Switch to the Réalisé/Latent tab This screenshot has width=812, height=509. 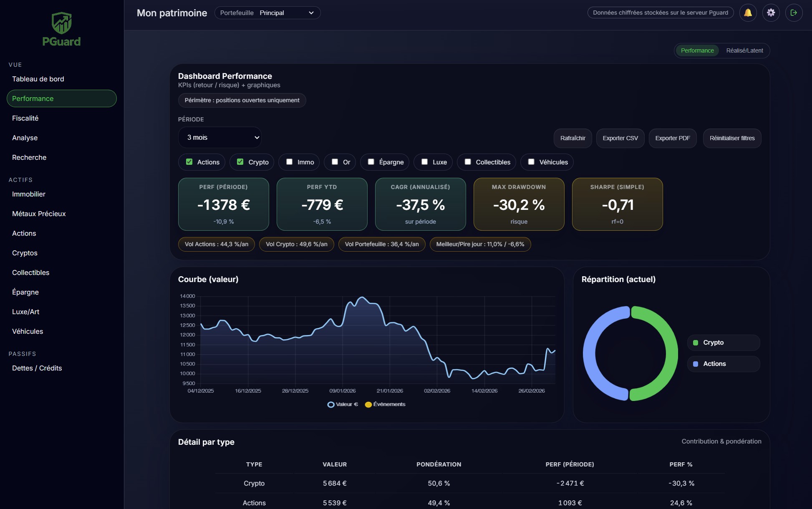tap(745, 50)
